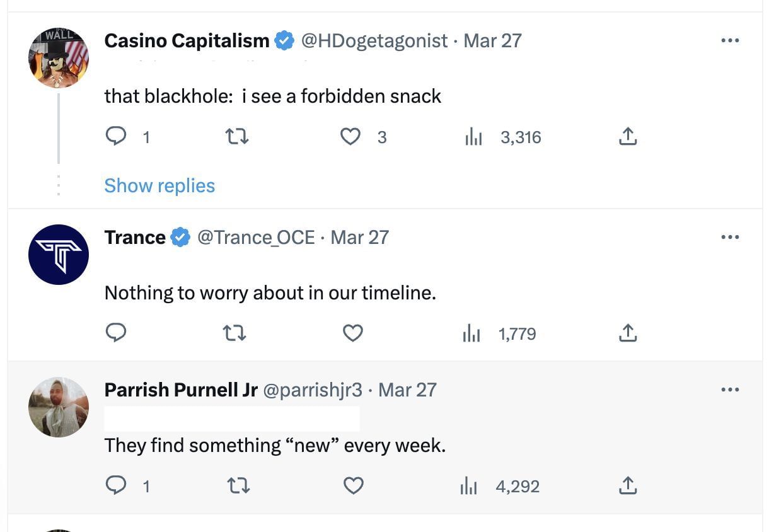The height and width of the screenshot is (532, 769).
Task: Open @HDogetagonist profile handle
Action: coord(375,41)
